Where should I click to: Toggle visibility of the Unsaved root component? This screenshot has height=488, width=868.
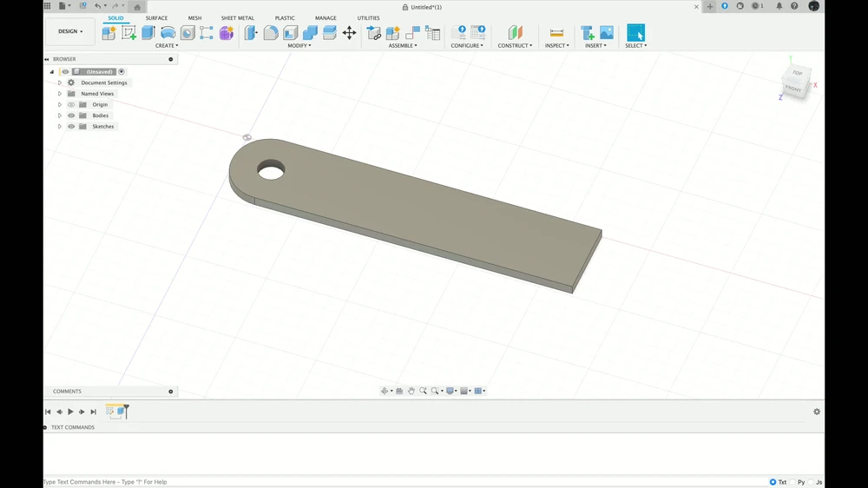click(65, 71)
